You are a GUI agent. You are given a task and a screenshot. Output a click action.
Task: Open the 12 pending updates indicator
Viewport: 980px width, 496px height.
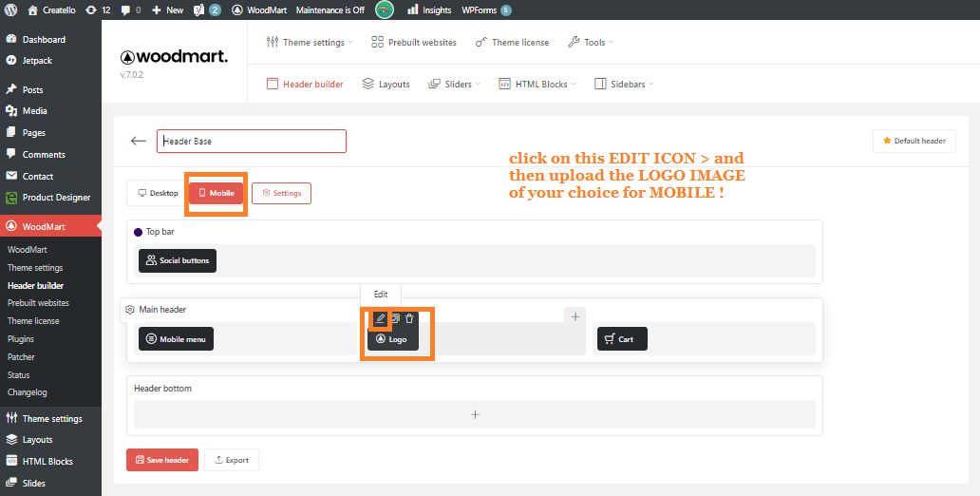coord(98,10)
